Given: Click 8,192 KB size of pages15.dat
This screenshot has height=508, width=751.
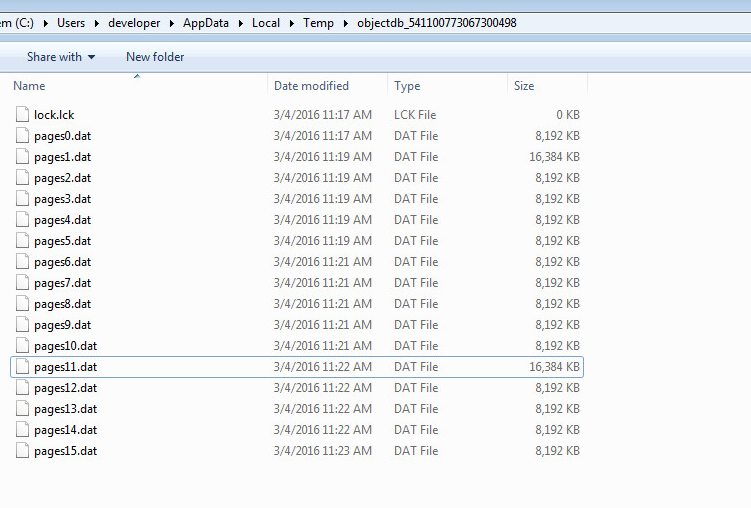Looking at the screenshot, I should pyautogui.click(x=558, y=451).
